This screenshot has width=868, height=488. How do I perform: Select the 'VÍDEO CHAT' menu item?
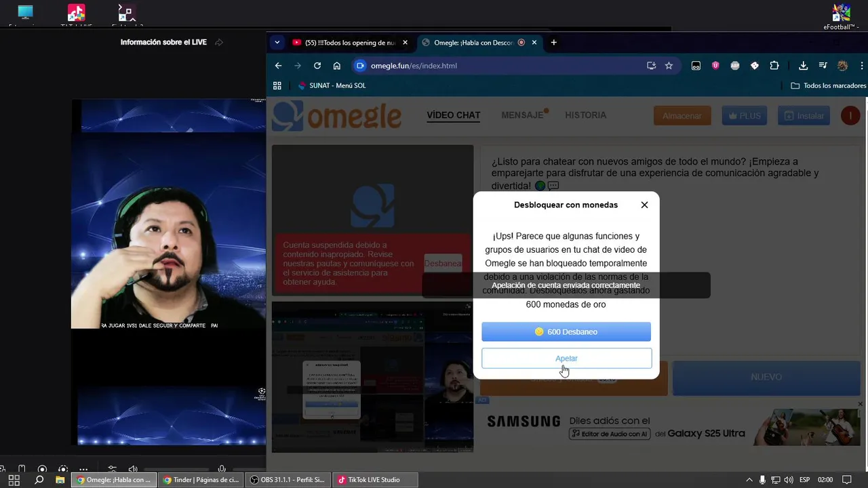[454, 115]
